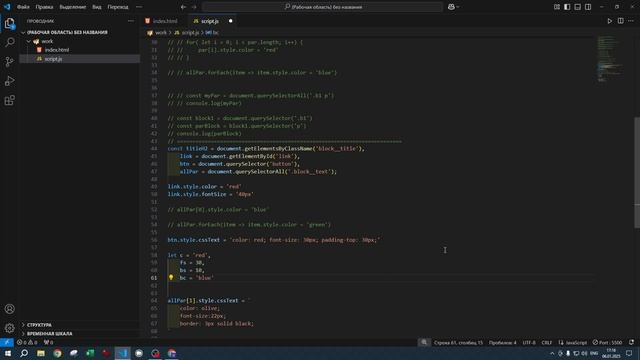Split the editor to the right
640x360 pixels.
(620, 21)
